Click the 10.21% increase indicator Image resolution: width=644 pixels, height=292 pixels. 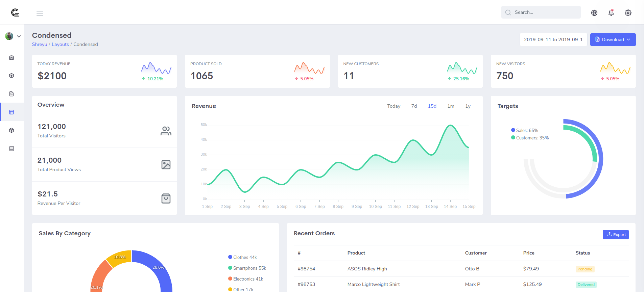(x=152, y=79)
